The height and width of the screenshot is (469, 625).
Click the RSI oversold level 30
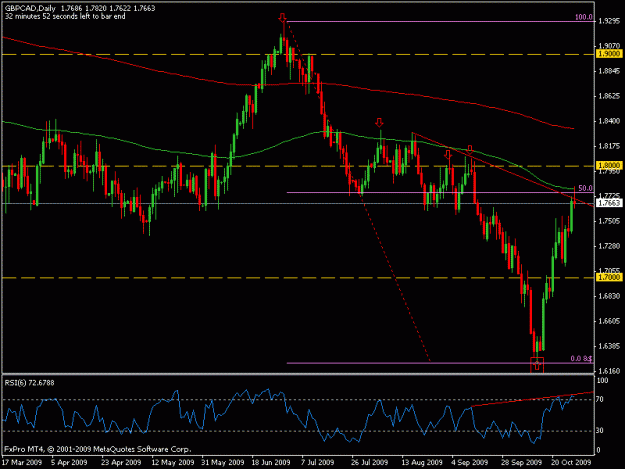[x=600, y=431]
